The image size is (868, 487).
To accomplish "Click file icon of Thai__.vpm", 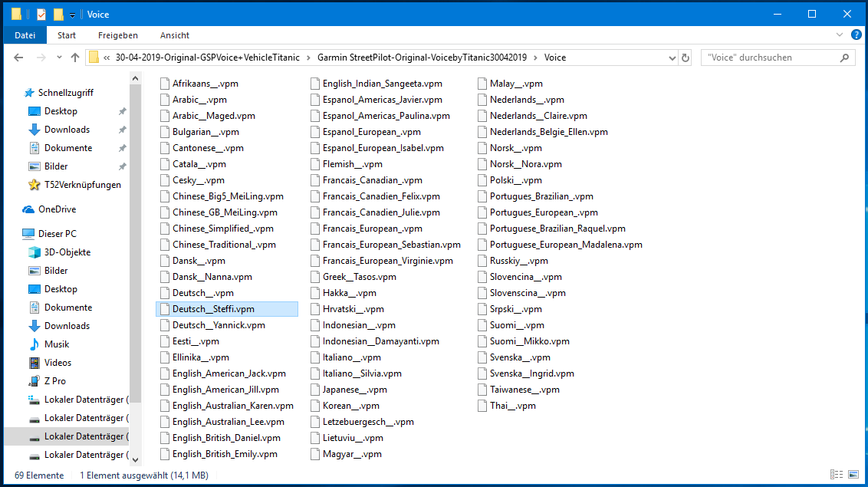I will point(482,406).
